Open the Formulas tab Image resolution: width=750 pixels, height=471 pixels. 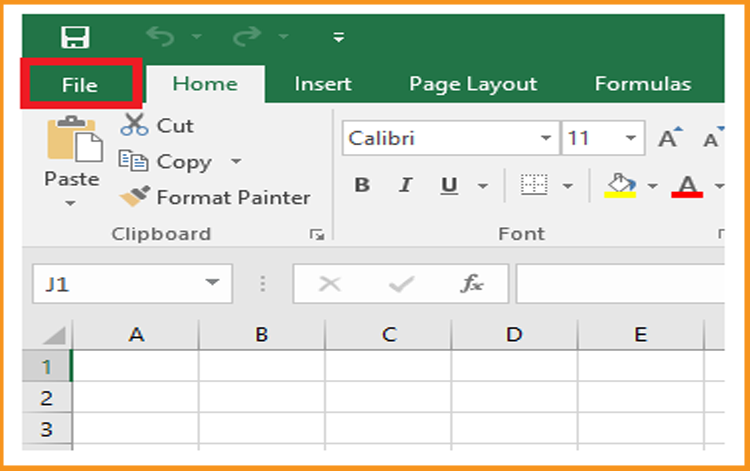tap(643, 84)
